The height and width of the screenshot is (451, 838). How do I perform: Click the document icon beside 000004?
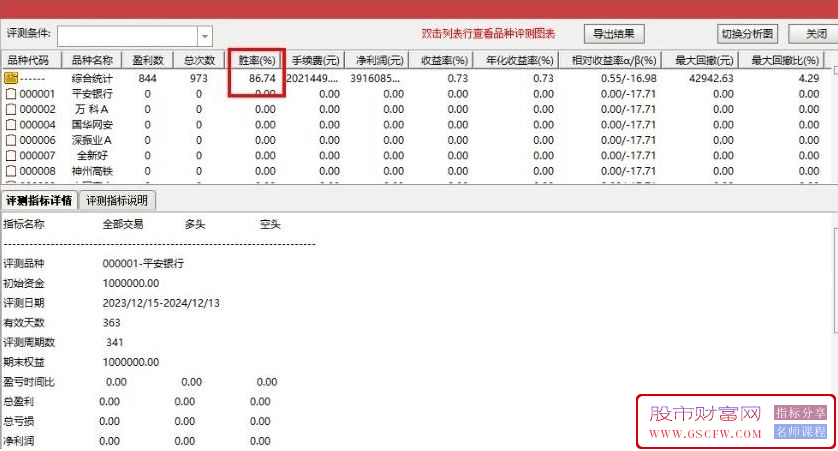11,125
